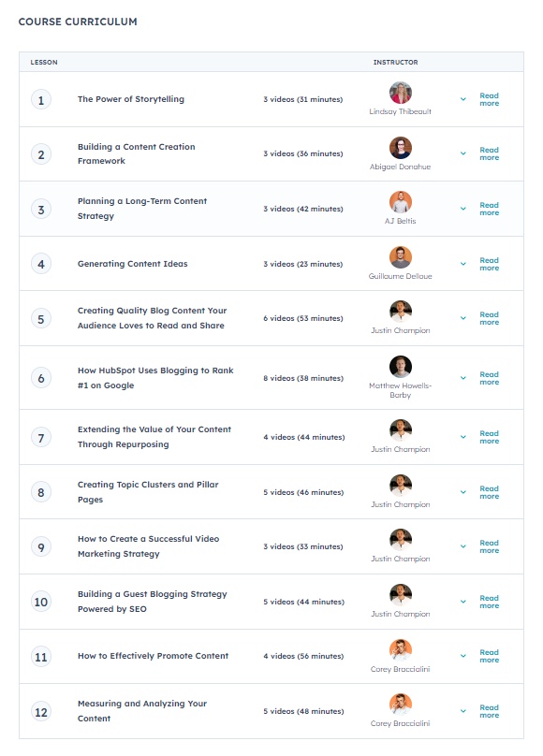This screenshot has height=756, width=543.
Task: Expand the Creating Topic Clusters lesson row
Action: (x=462, y=491)
